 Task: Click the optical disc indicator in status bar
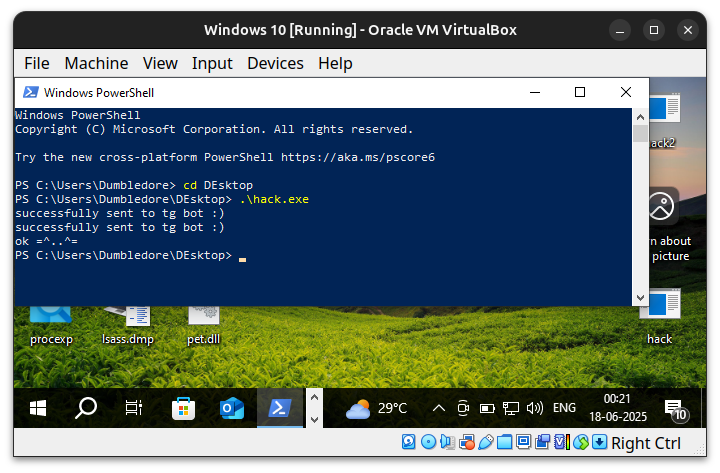click(428, 442)
